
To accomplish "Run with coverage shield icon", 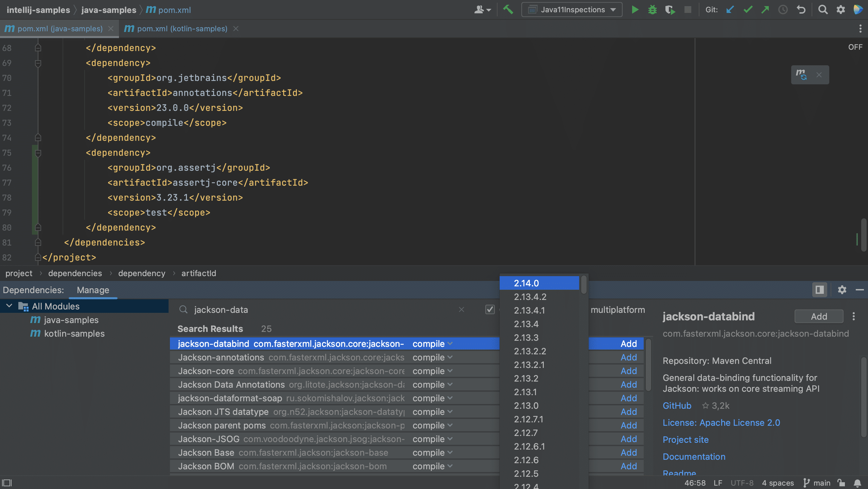I will coord(670,10).
